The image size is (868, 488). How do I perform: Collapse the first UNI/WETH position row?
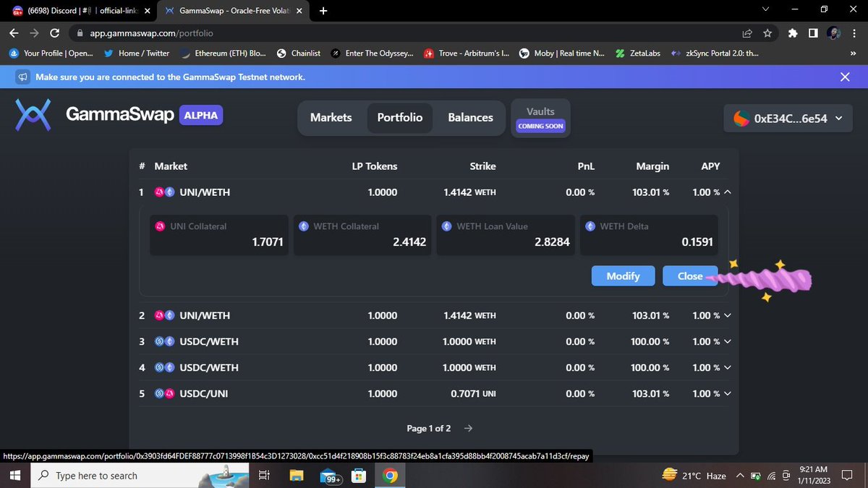tap(727, 192)
